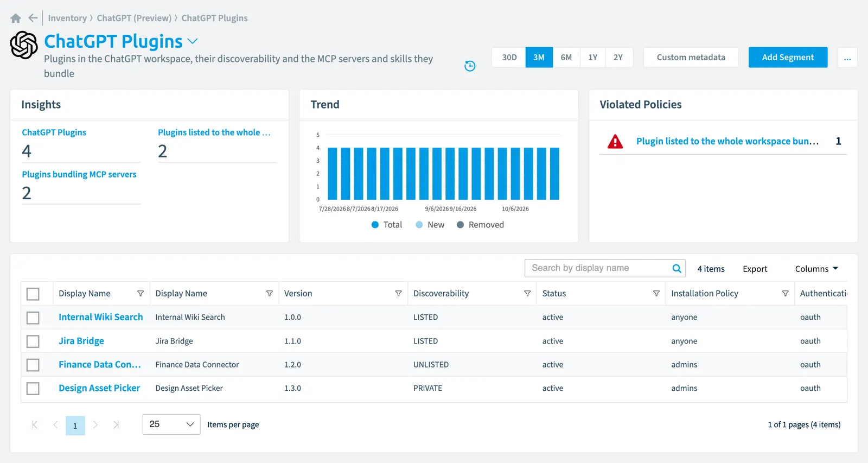The image size is (868, 463).
Task: Open the Jira Bridge plugin link
Action: (81, 341)
